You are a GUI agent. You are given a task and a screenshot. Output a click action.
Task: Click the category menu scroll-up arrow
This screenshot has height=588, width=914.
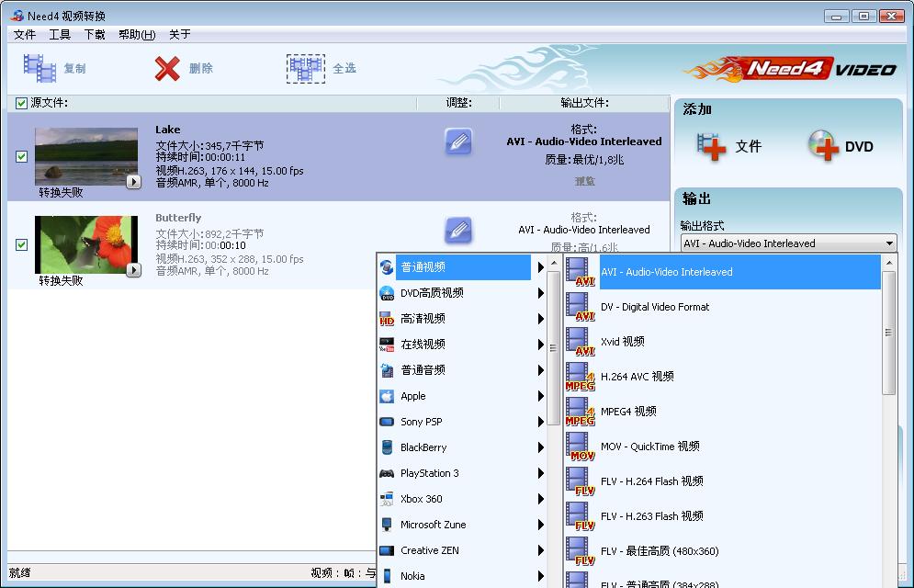554,263
